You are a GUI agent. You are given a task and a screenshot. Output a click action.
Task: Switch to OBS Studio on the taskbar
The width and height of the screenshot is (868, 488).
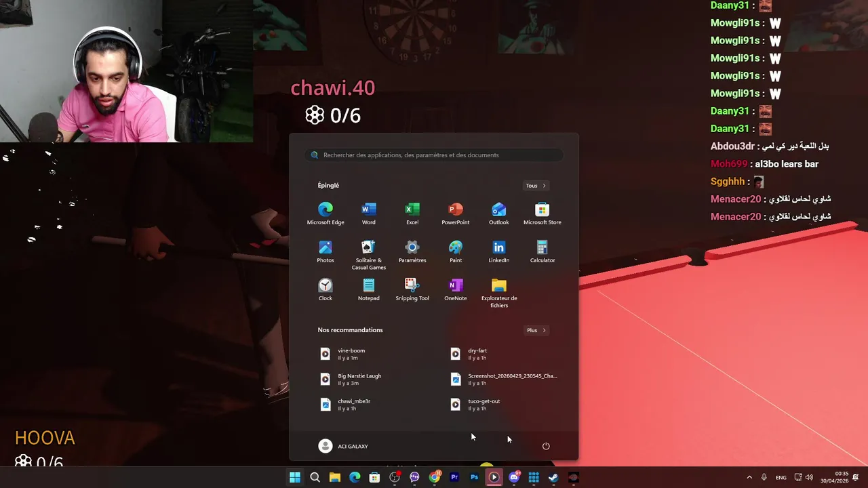click(395, 477)
